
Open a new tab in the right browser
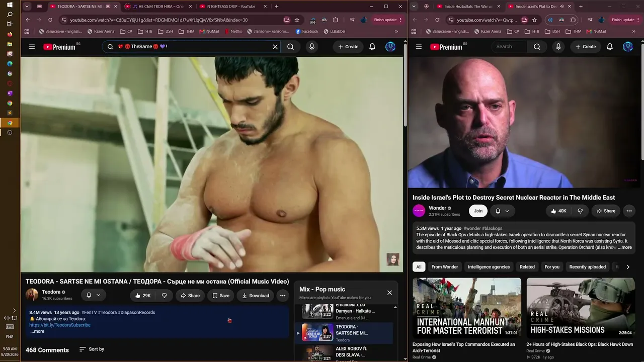[581, 7]
